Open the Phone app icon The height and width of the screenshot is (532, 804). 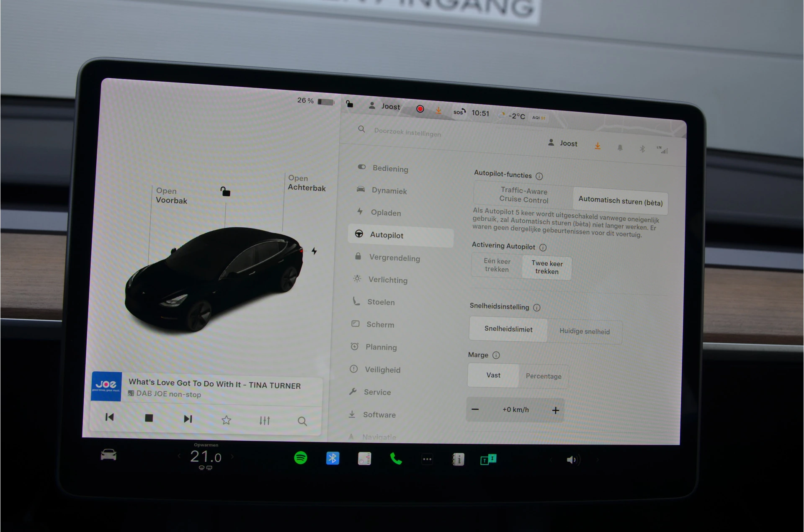pos(396,459)
